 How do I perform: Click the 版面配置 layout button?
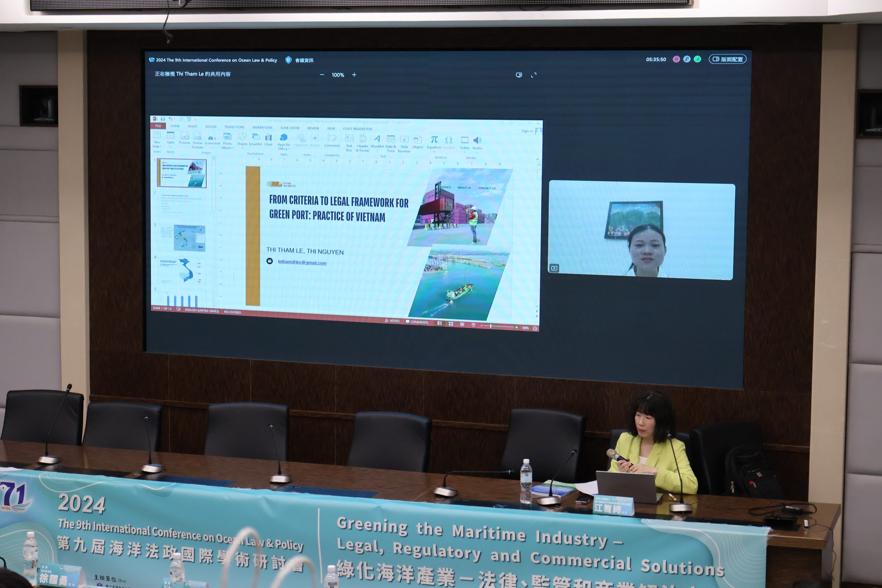click(728, 59)
